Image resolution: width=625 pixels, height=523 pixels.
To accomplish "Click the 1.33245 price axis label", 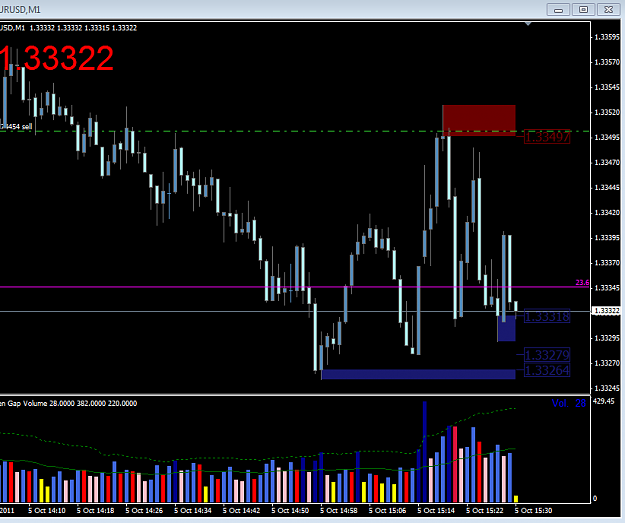I will coord(607,388).
